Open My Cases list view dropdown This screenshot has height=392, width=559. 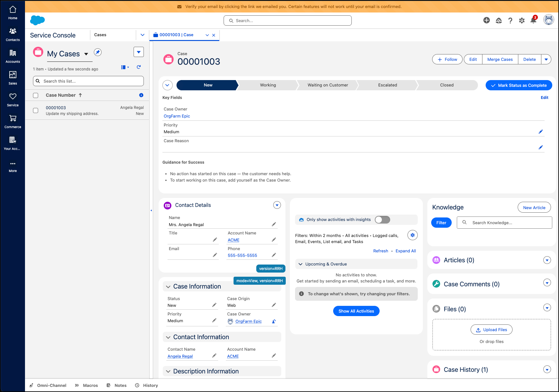click(86, 54)
